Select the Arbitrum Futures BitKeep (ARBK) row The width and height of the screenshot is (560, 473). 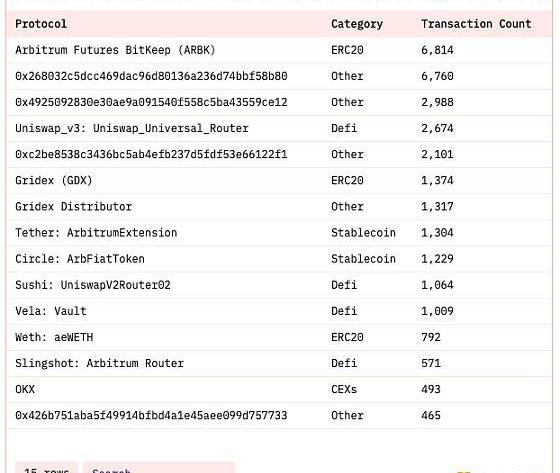point(279,50)
